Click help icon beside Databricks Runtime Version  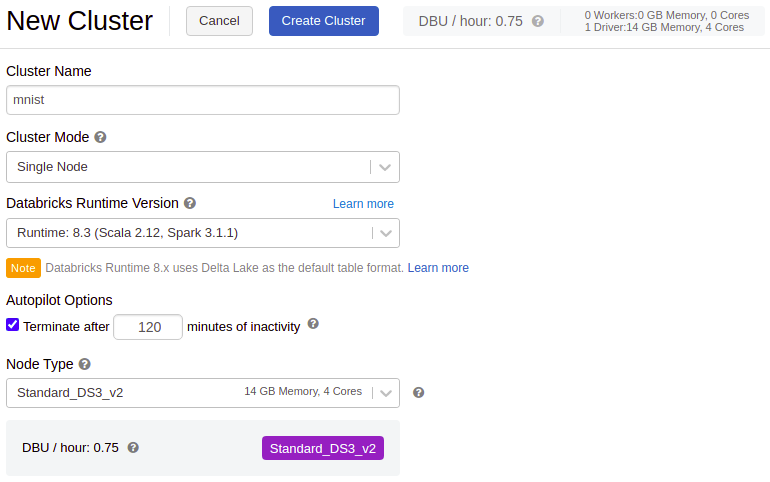190,203
